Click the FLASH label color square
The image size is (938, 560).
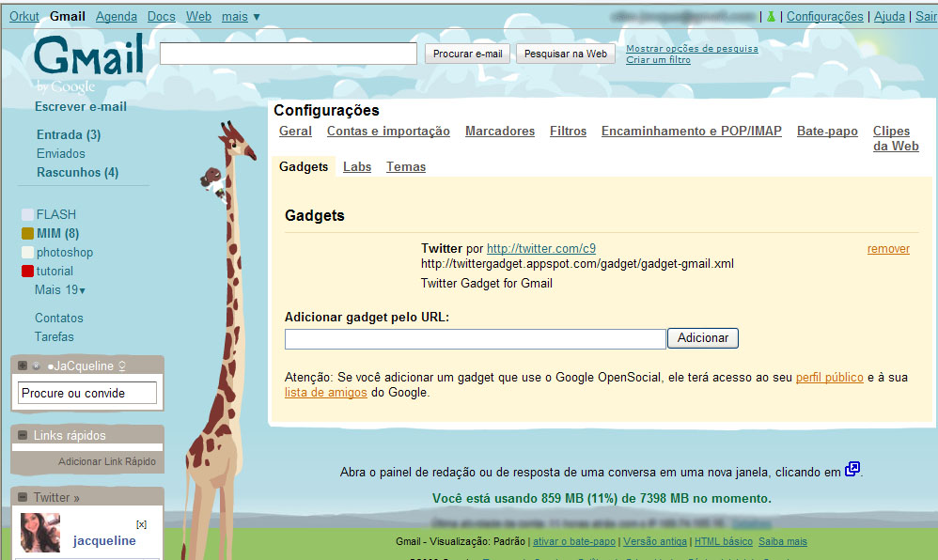tap(27, 215)
